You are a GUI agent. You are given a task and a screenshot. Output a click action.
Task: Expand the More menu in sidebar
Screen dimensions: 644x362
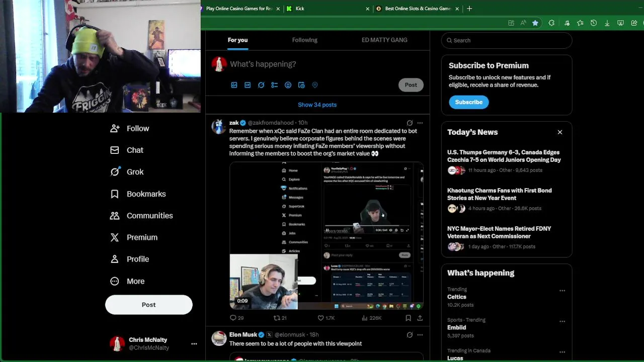coord(127,281)
